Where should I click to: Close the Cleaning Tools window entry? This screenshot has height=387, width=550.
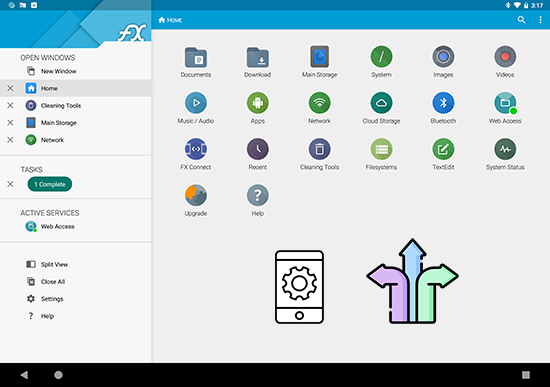coord(11,106)
